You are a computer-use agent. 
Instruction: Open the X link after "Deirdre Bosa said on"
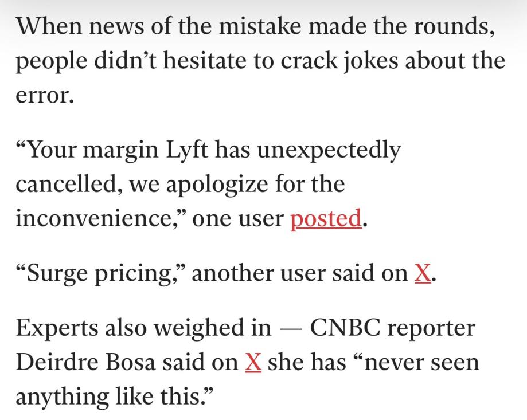click(x=253, y=362)
